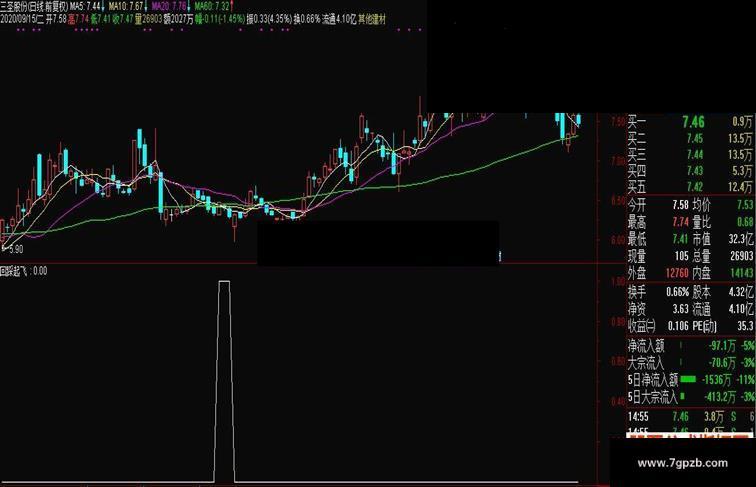Select the 买五 bid price 7.42
Viewport: 756px width, 487px height.
pyautogui.click(x=695, y=187)
